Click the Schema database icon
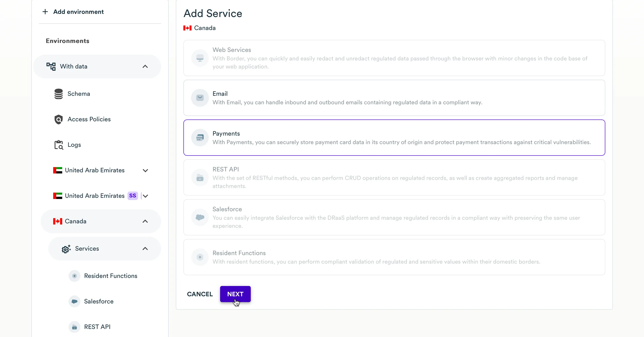Viewport: 644px width, 337px height. 59,94
